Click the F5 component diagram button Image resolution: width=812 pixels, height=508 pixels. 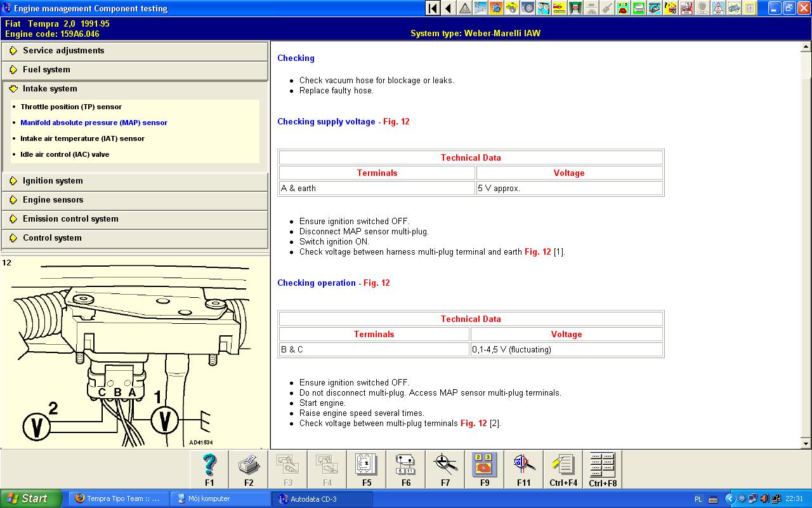click(x=367, y=469)
